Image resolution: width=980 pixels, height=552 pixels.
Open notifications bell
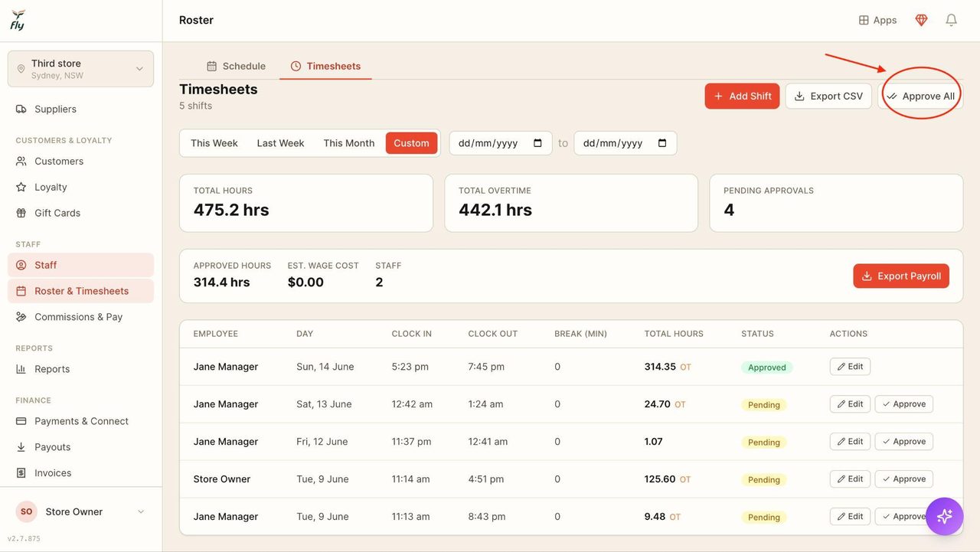coord(951,20)
